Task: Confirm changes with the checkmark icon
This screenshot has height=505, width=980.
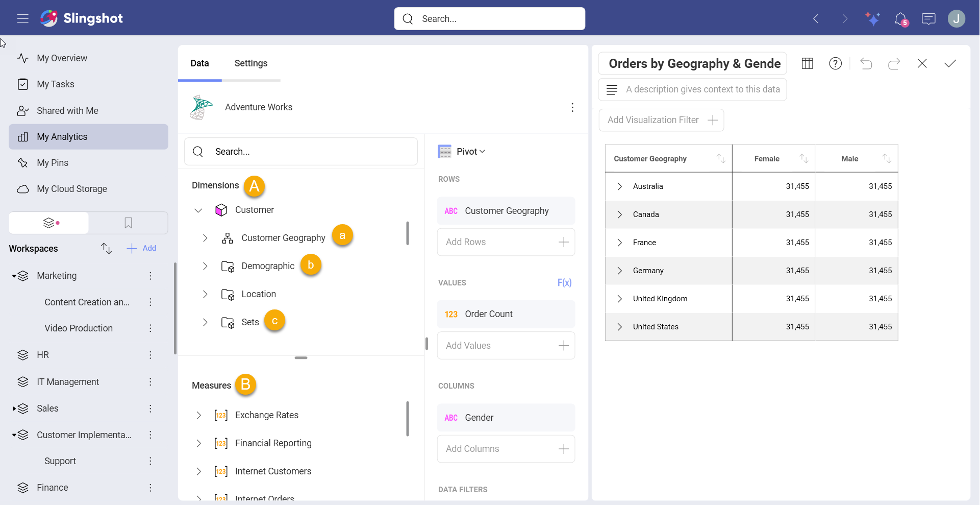Action: tap(950, 63)
